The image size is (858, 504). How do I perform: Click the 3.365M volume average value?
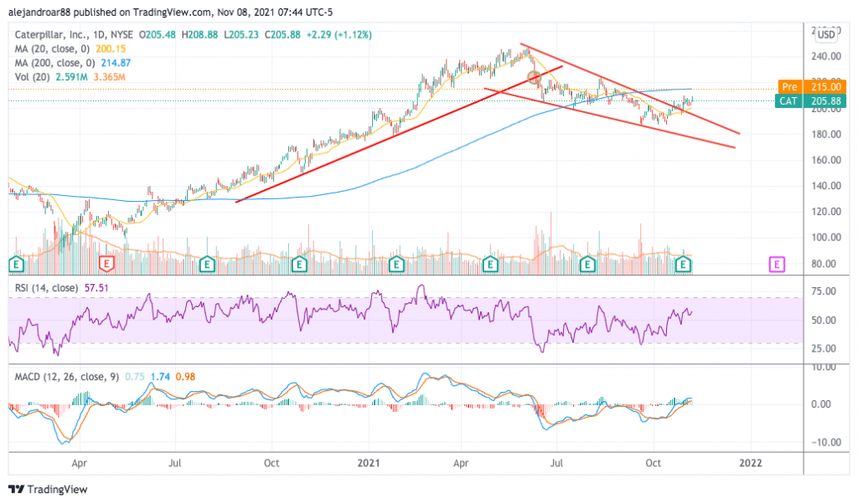point(110,77)
